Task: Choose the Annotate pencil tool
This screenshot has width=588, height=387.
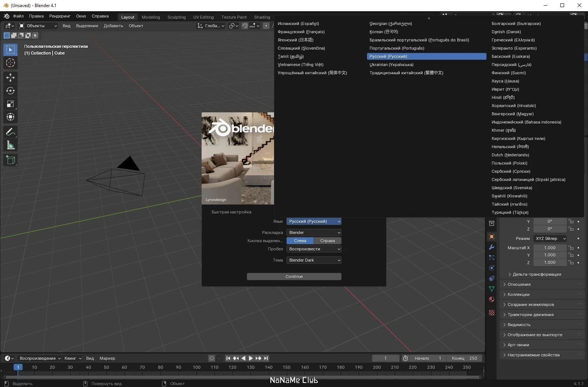Action: [10, 132]
